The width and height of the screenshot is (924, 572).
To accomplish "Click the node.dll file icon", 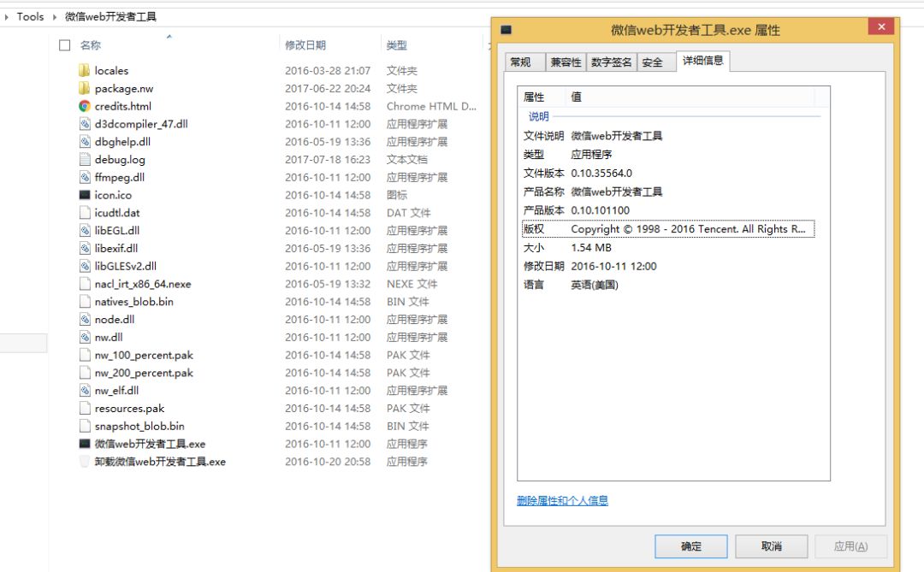I will click(84, 319).
